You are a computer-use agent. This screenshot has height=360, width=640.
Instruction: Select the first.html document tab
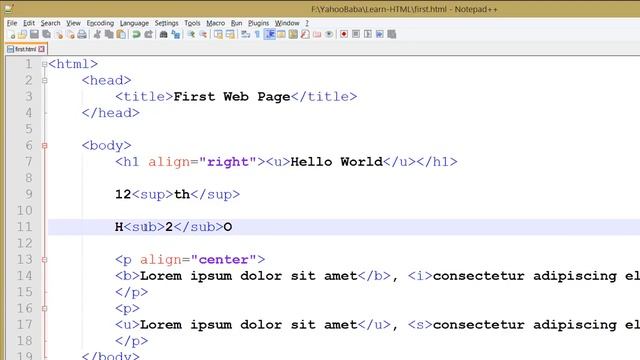[25, 49]
